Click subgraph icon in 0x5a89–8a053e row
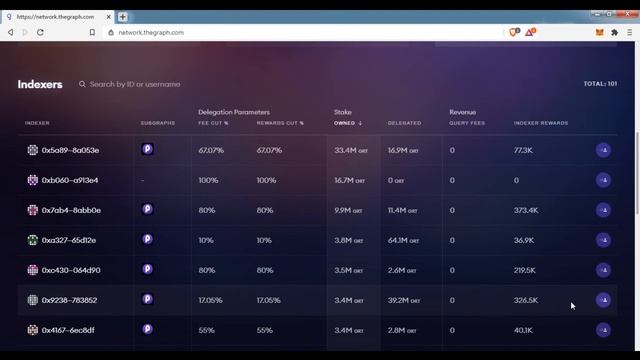Screen dimensions: 640x360 point(147,149)
